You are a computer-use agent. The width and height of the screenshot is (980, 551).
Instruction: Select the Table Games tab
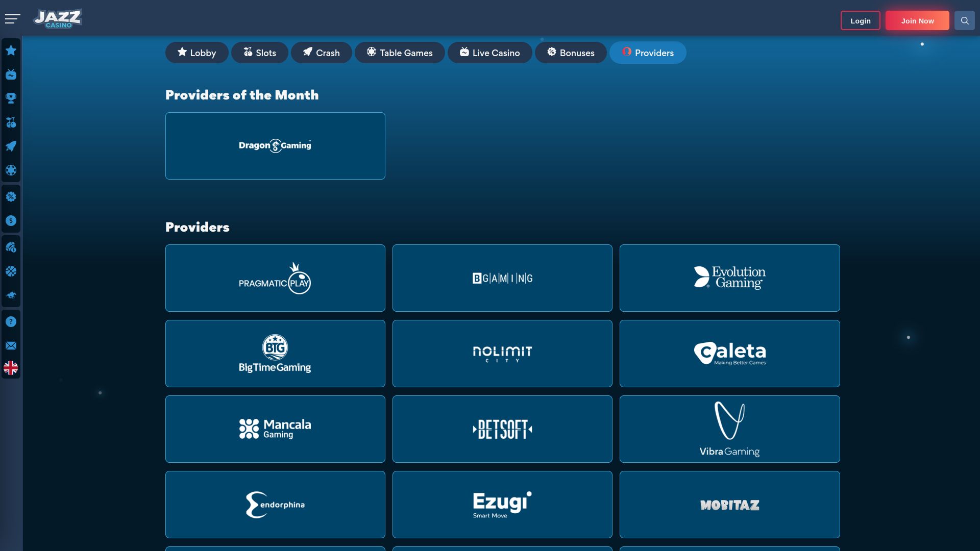399,53
